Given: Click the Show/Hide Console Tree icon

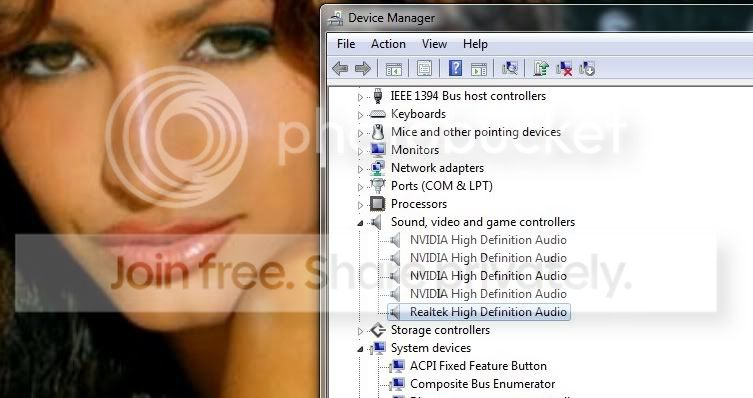Looking at the screenshot, I should (x=394, y=69).
